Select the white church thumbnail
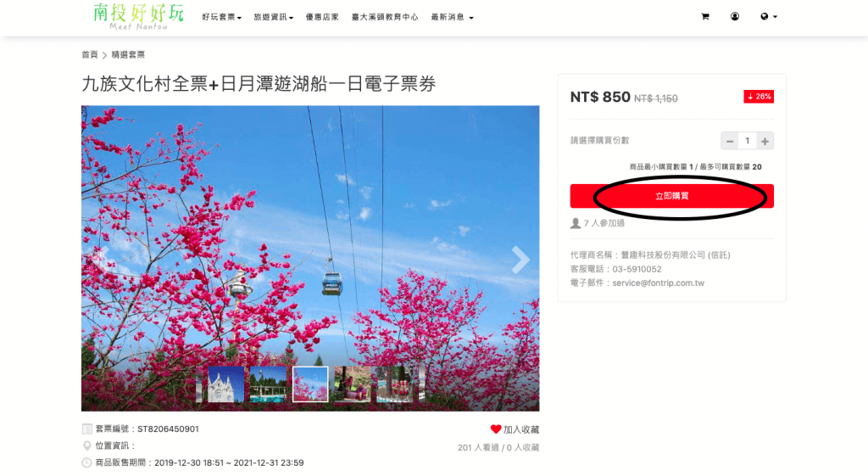The height and width of the screenshot is (476, 868). (x=225, y=384)
